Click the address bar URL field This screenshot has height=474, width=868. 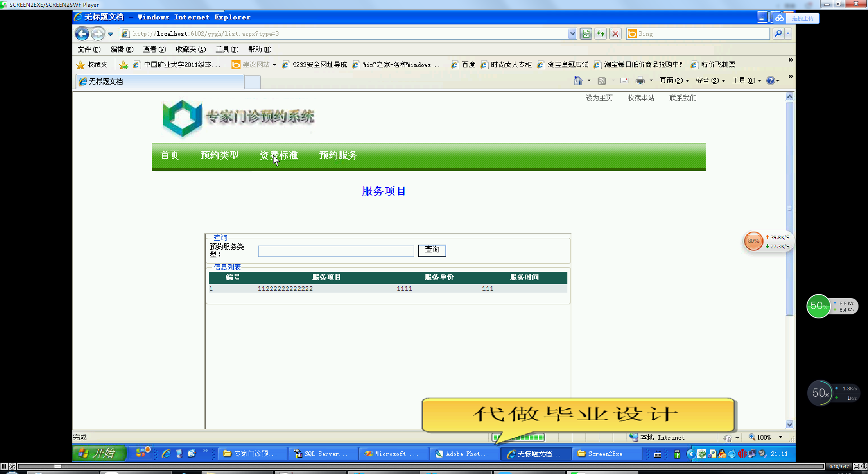[344, 34]
